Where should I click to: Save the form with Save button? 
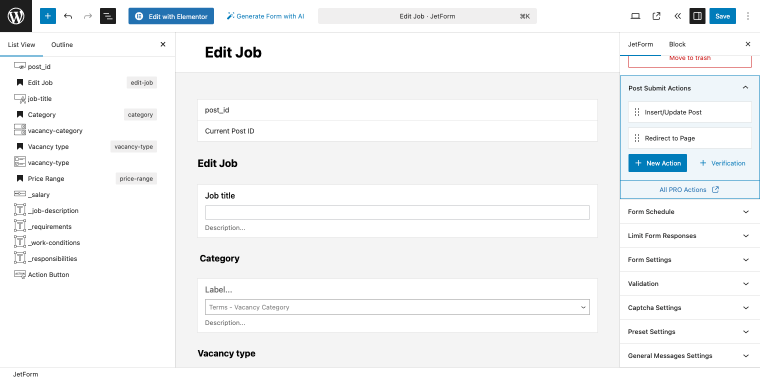(x=722, y=16)
